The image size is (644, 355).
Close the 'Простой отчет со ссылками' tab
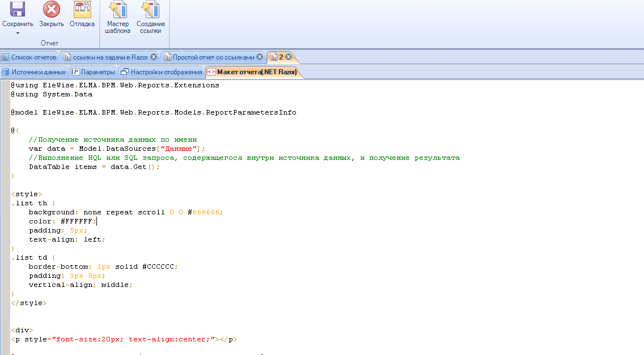[x=260, y=57]
